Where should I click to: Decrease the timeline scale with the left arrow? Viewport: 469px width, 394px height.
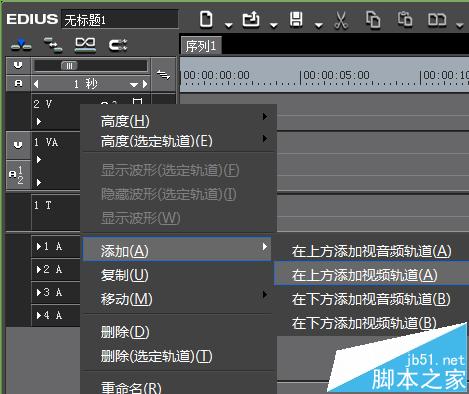coord(36,84)
